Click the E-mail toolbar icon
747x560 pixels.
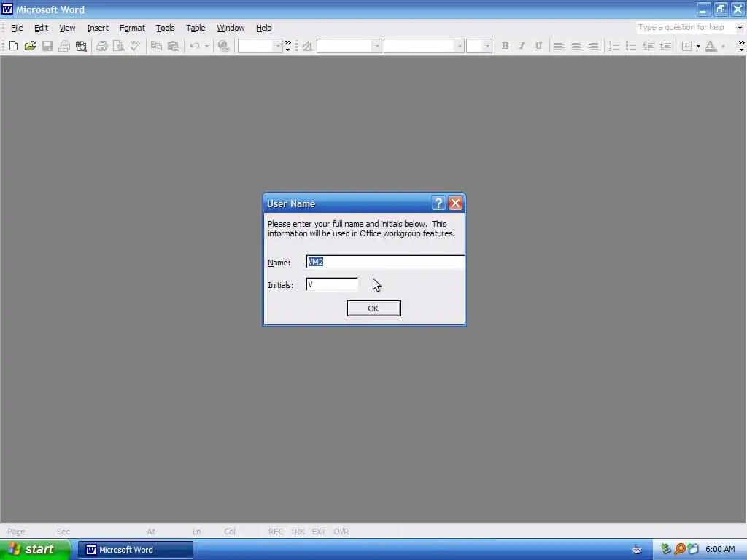64,46
